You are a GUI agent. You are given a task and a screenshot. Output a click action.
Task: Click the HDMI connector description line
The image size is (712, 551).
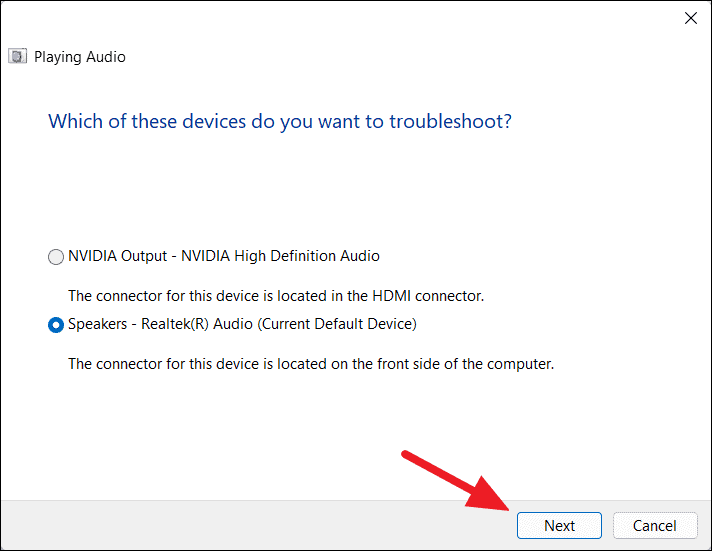click(x=276, y=296)
